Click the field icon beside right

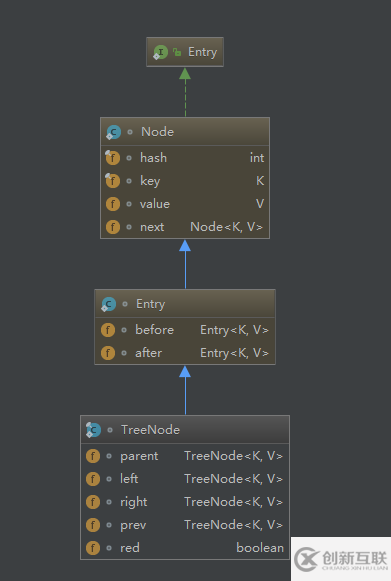[93, 502]
